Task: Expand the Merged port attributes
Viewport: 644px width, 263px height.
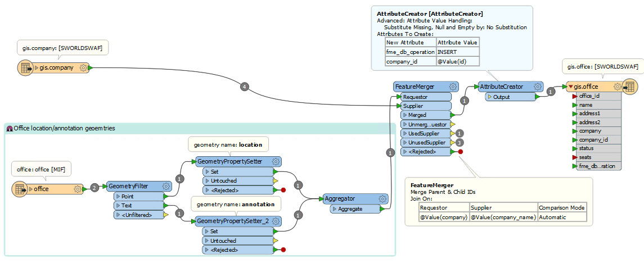Action: [x=405, y=115]
